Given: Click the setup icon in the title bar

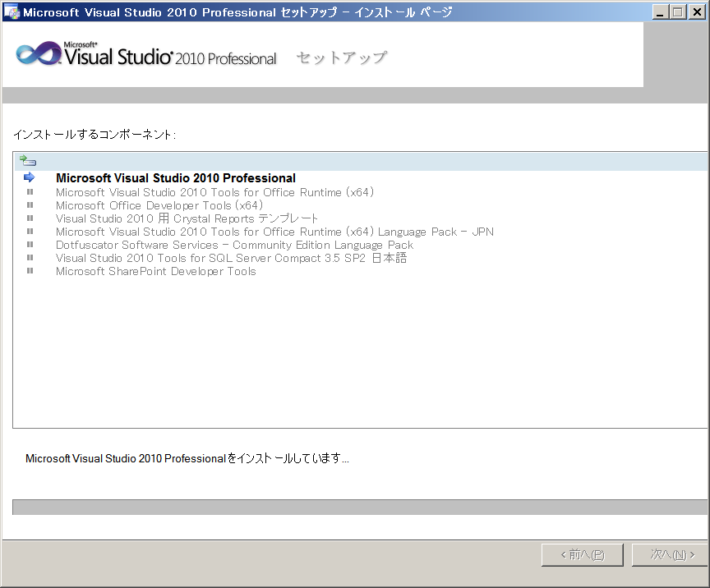Looking at the screenshot, I should coord(12,11).
